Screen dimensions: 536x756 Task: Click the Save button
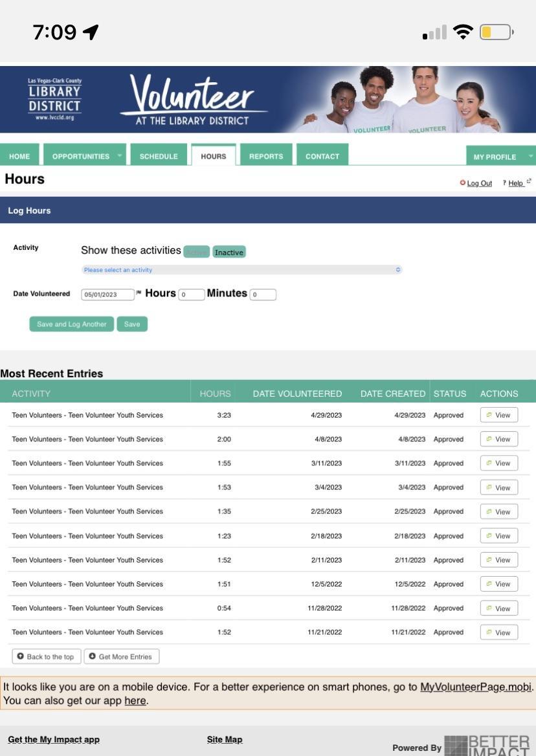[x=132, y=324]
